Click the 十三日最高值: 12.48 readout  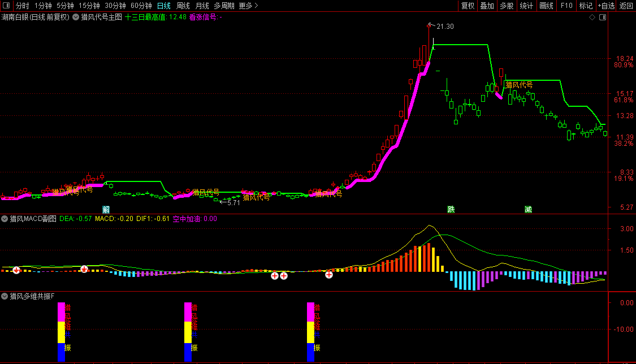156,17
